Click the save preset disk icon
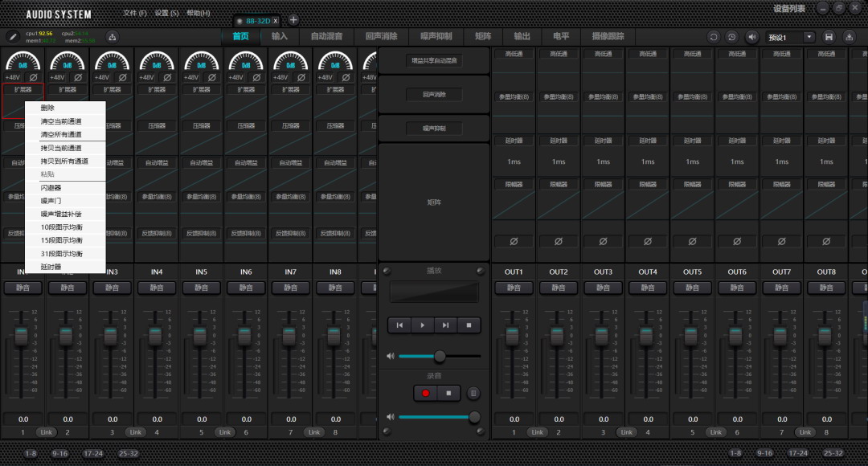 829,37
